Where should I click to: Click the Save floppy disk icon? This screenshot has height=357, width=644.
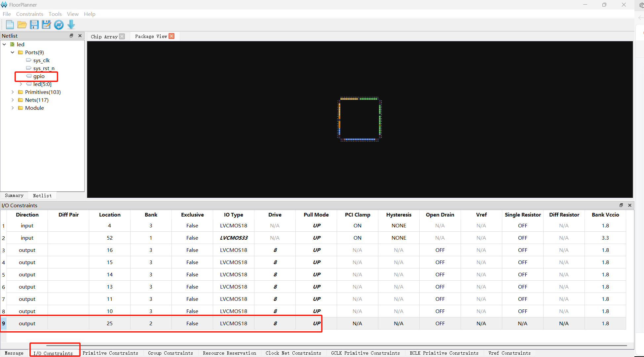(34, 25)
